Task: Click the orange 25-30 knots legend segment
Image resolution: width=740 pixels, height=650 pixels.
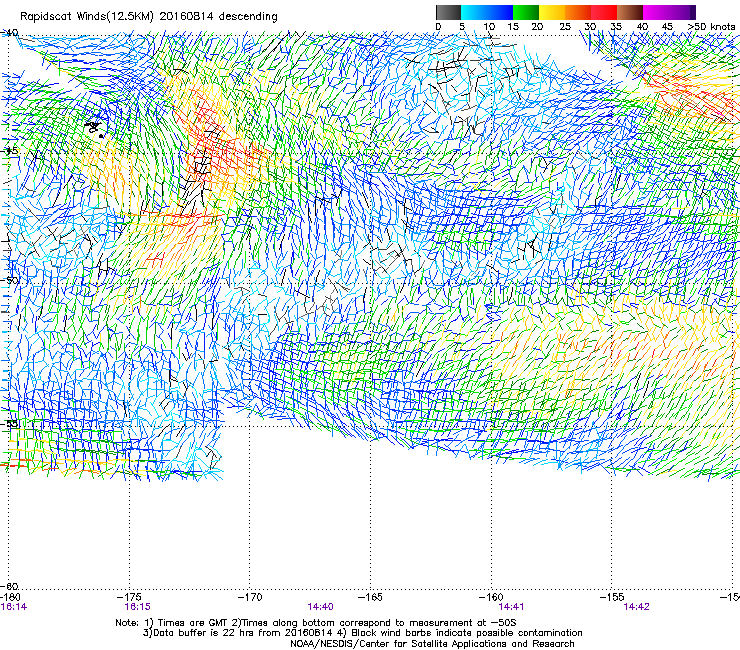Action: [578, 12]
